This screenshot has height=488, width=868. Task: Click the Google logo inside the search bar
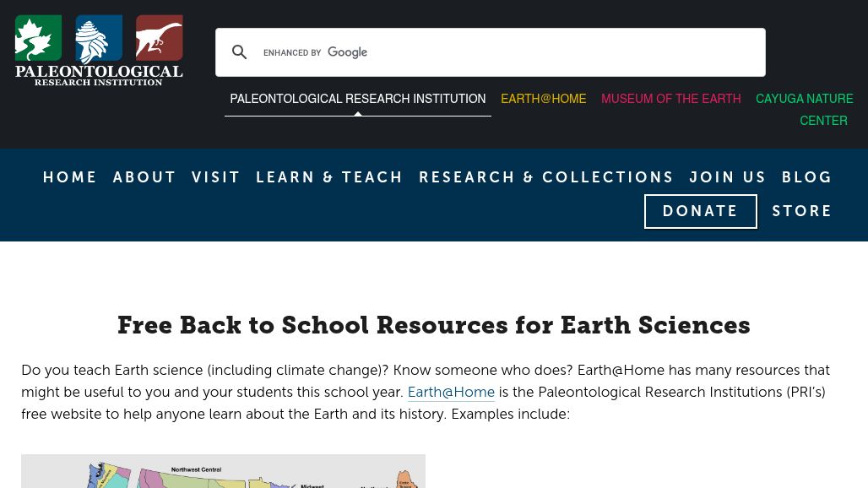pyautogui.click(x=347, y=52)
